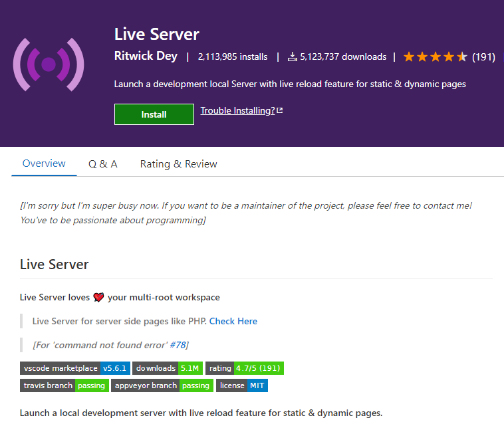Viewport: 504px width, 422px height.
Task: Click the five-star rating stars
Action: point(436,57)
